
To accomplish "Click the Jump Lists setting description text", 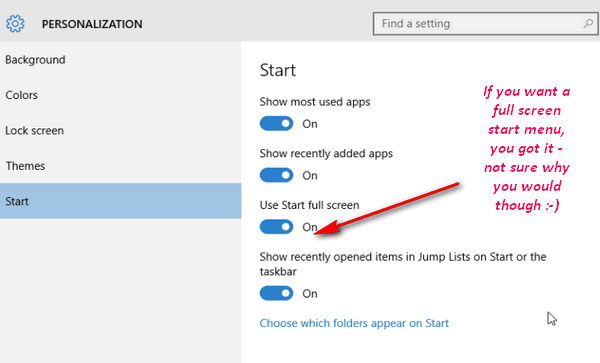I will (x=403, y=264).
